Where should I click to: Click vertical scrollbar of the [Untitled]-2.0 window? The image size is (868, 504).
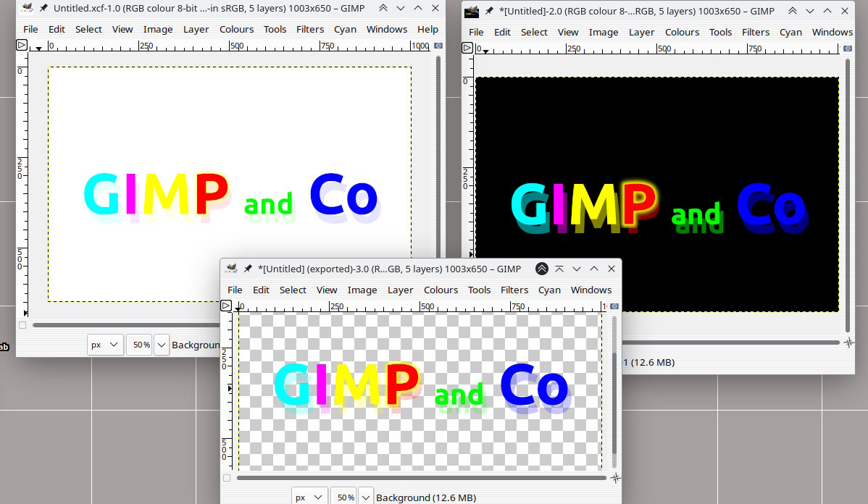[848, 195]
